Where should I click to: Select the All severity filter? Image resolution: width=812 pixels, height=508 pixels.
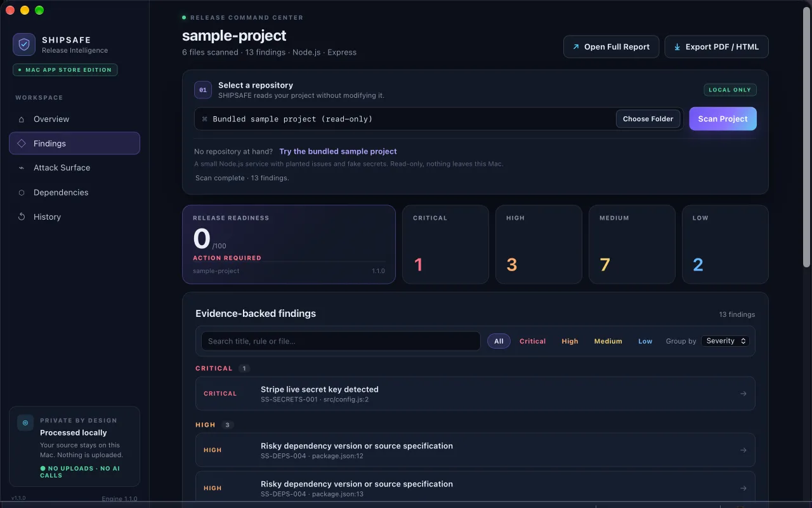point(499,341)
